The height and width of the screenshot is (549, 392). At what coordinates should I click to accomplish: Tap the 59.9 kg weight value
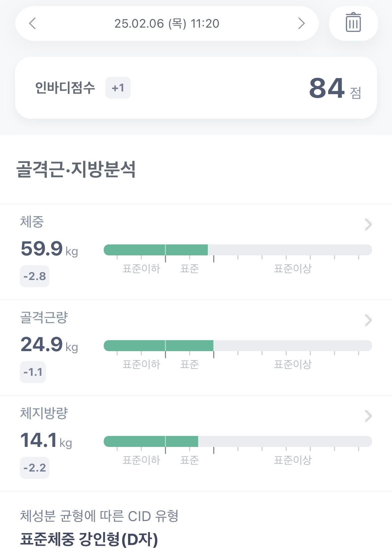point(49,249)
